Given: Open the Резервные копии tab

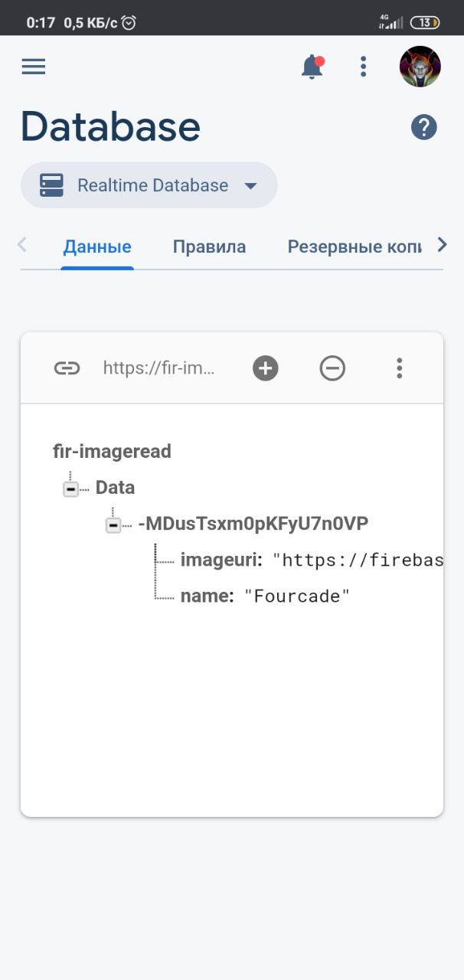Looking at the screenshot, I should point(354,247).
